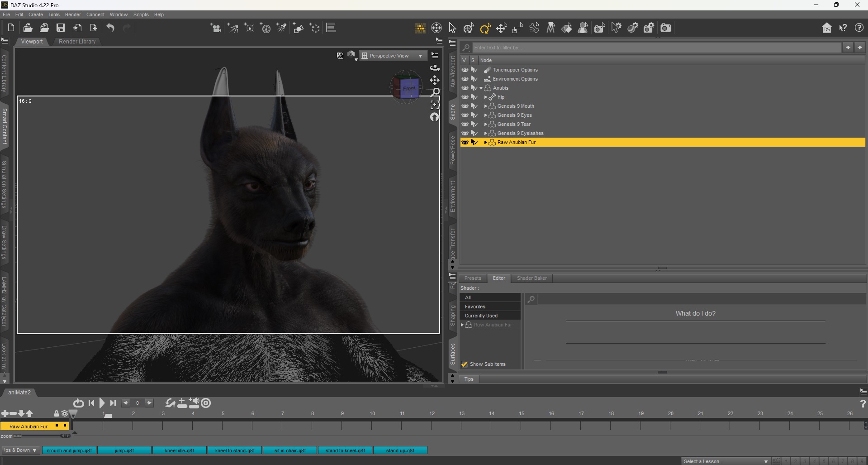The width and height of the screenshot is (868, 465).
Task: Create a new camera from the toolbar
Action: tap(216, 28)
